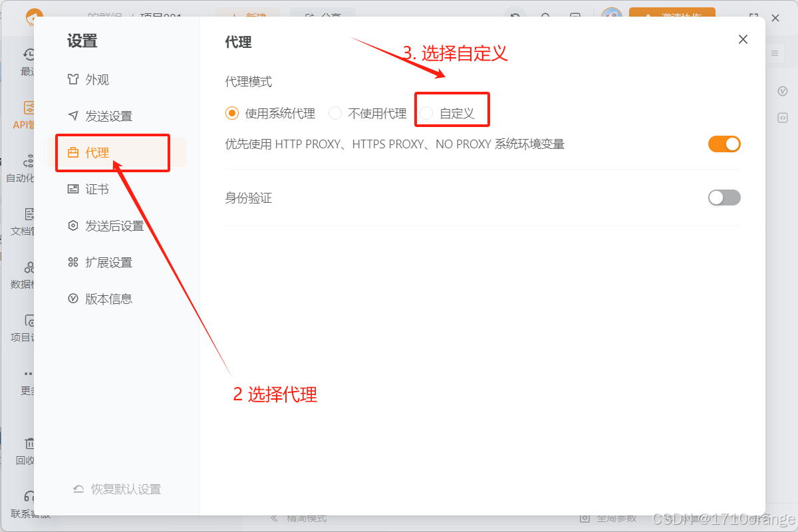798x532 pixels.
Task: Select the 自定义 custom proxy radio
Action: click(x=448, y=114)
